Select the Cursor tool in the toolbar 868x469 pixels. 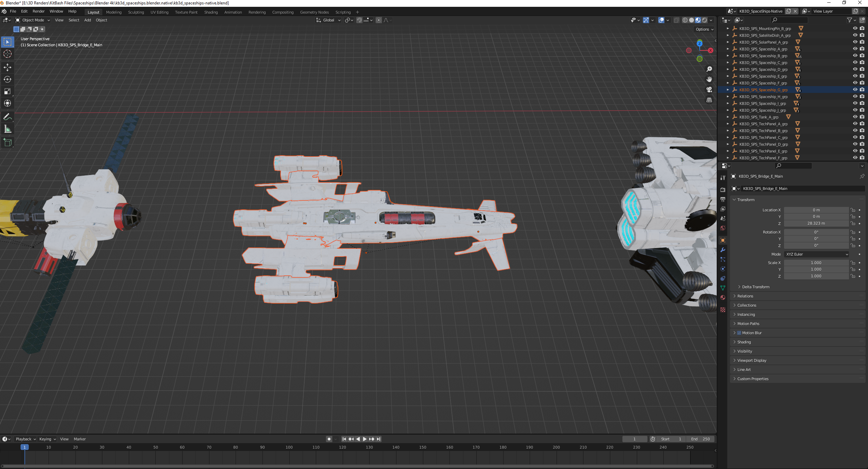click(x=7, y=54)
